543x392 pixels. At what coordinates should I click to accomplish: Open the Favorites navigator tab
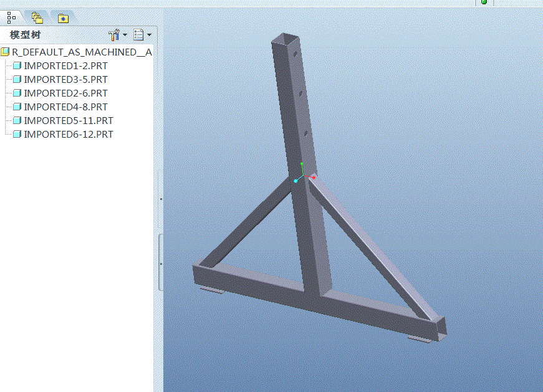point(63,18)
